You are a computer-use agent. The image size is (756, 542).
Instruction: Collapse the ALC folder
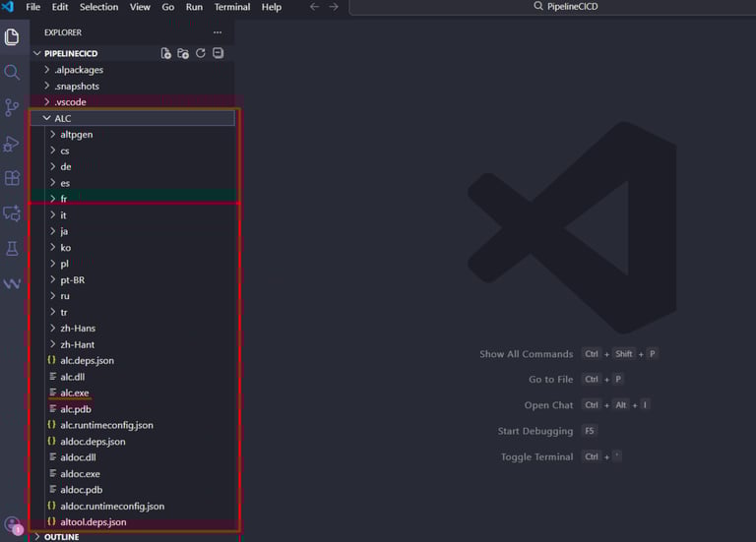(133, 118)
